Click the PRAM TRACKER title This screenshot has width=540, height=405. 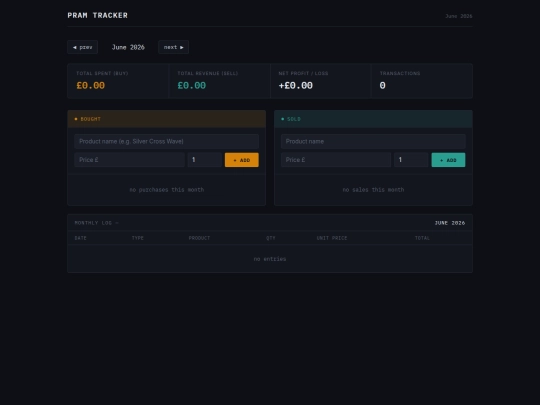coord(97,15)
